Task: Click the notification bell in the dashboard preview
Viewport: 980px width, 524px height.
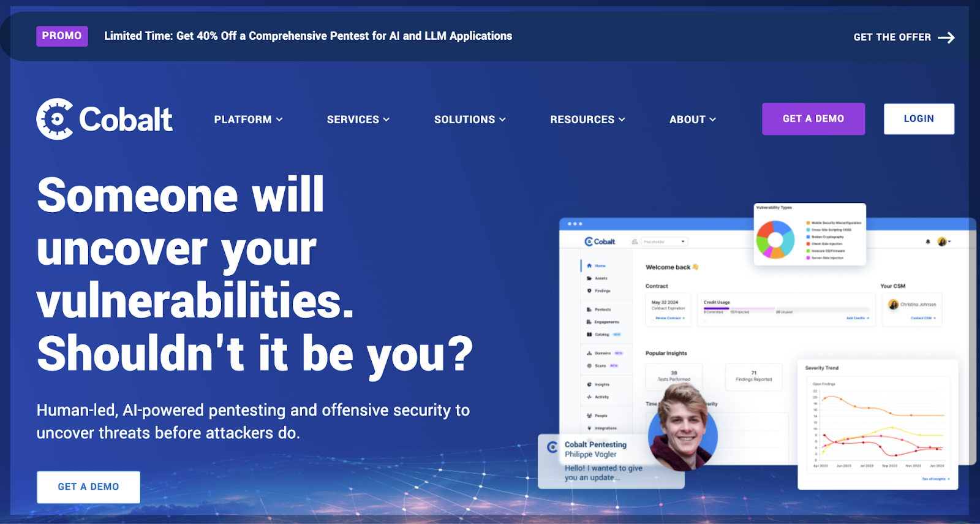Action: 928,241
